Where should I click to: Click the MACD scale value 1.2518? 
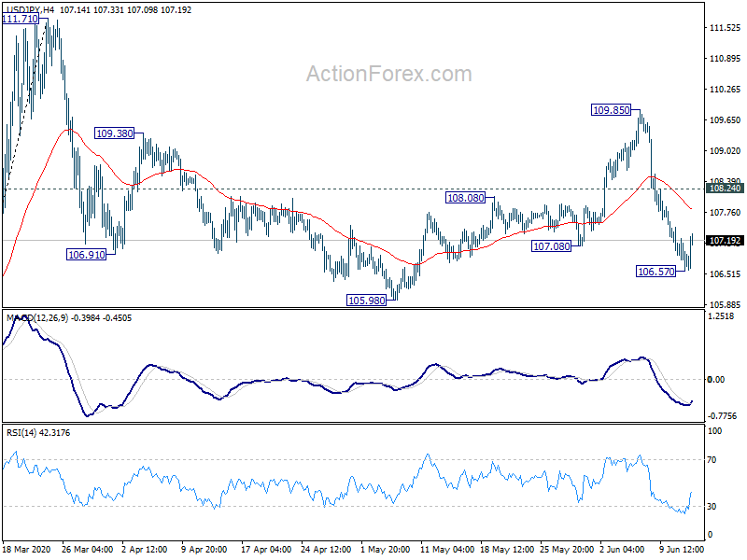[721, 316]
